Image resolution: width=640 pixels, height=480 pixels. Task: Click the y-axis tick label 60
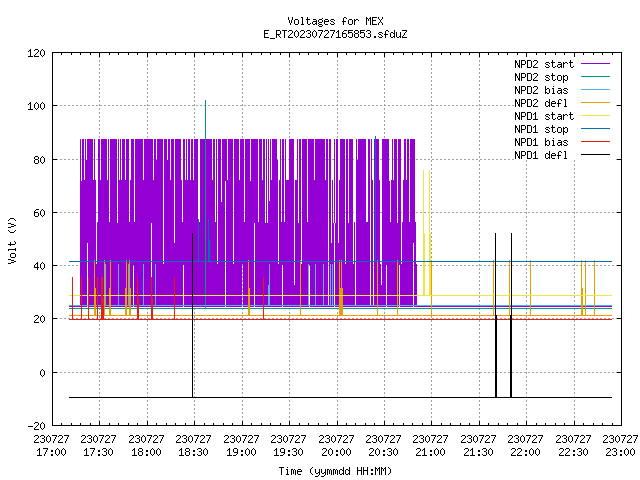tap(39, 213)
